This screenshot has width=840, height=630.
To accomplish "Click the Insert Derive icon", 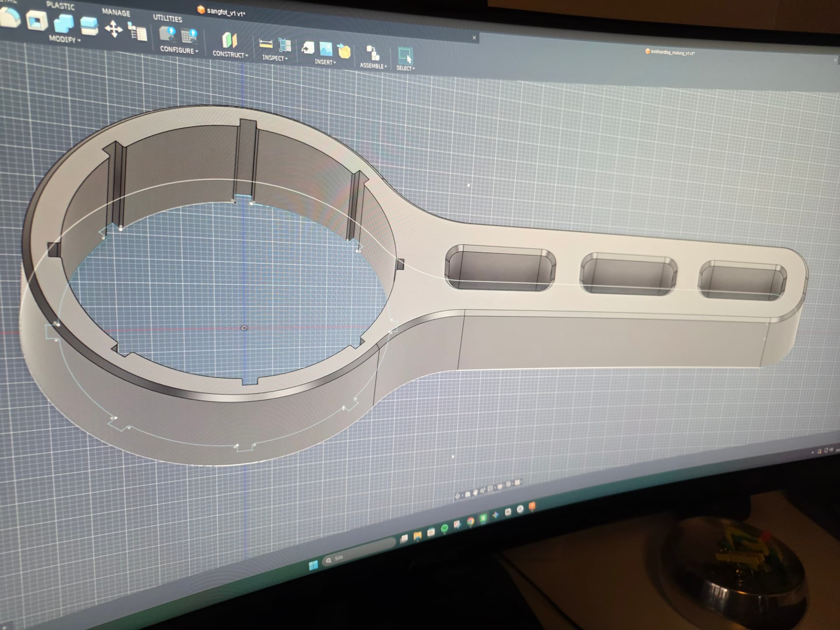I will [308, 48].
